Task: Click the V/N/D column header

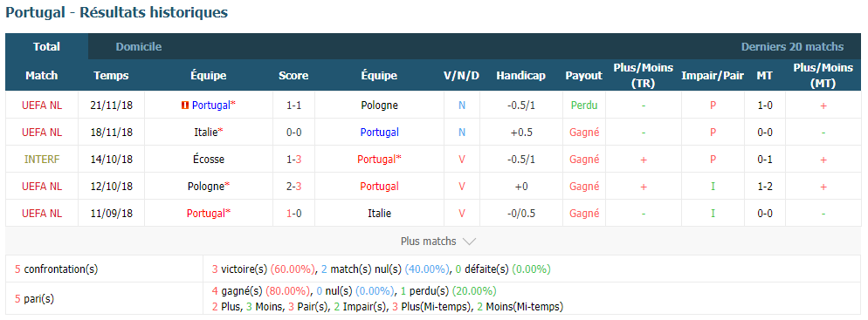Action: pyautogui.click(x=462, y=76)
